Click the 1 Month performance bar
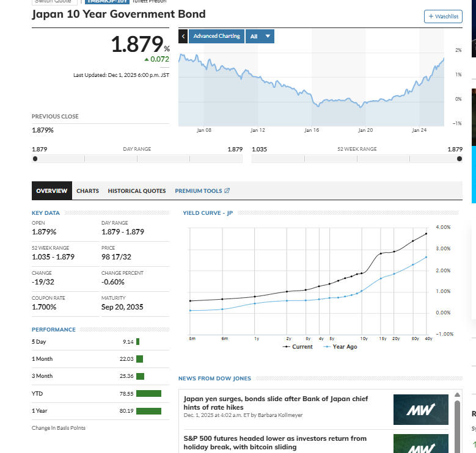The image size is (476, 453). pyautogui.click(x=140, y=359)
